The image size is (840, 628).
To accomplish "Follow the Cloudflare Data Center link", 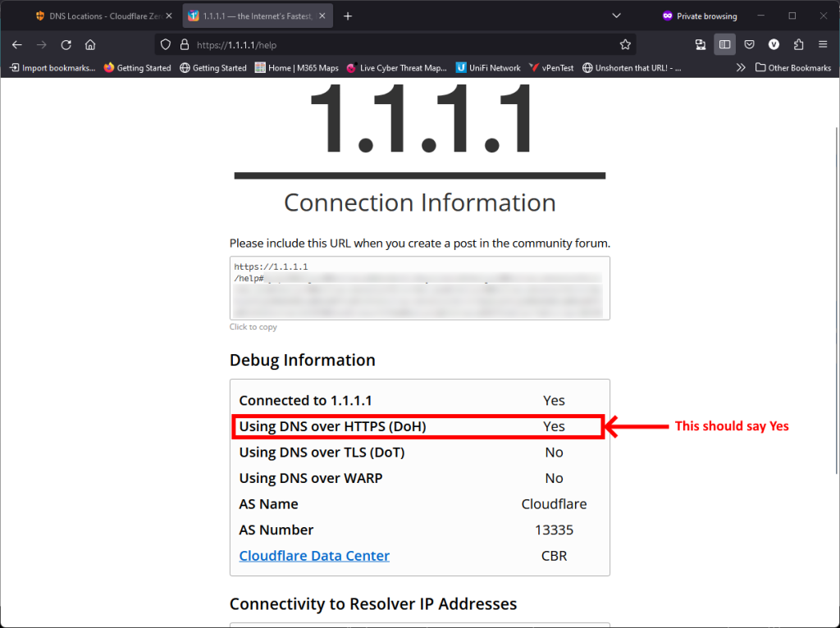I will [x=314, y=556].
